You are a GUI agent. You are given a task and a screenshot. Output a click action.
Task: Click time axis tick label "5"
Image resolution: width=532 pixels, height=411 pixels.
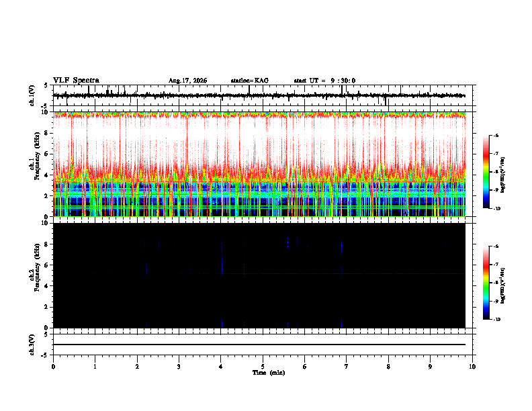[x=263, y=366]
